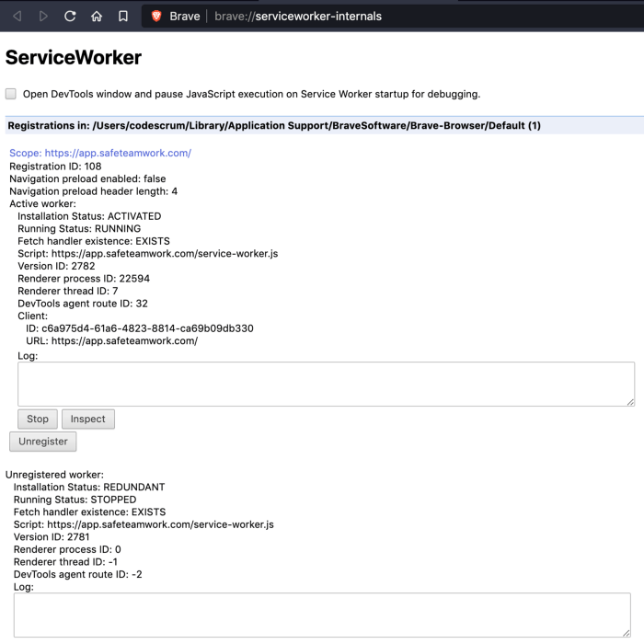Click the Client ID value text
This screenshot has height=644, width=644.
tap(147, 328)
